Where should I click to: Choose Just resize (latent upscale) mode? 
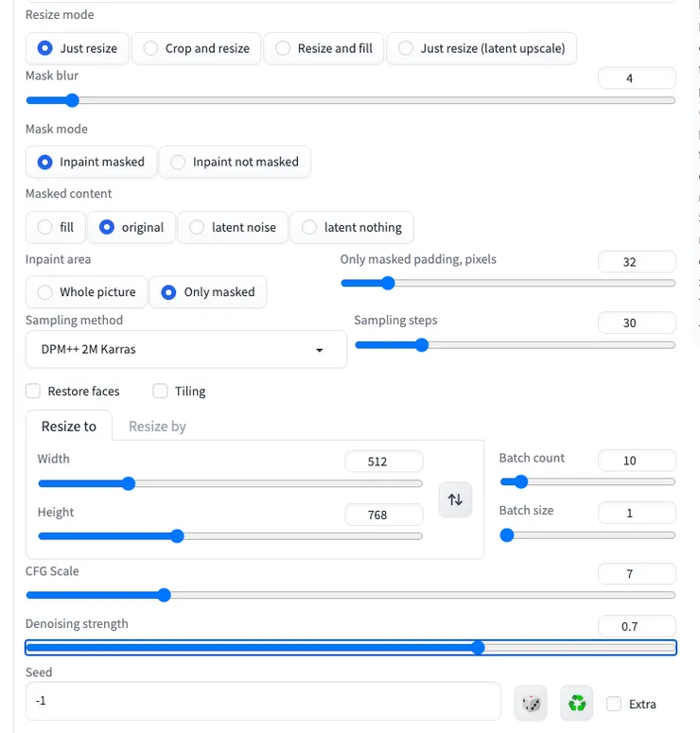482,48
